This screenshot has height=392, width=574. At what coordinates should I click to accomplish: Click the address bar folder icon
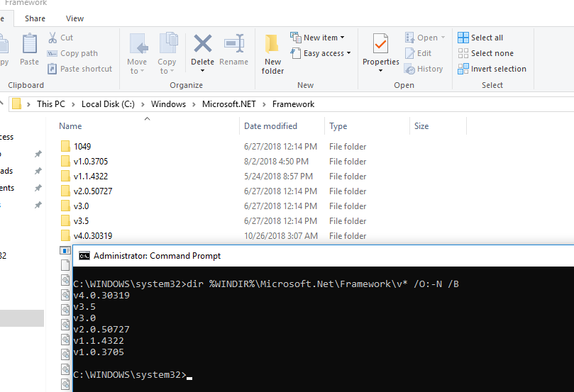[16, 104]
